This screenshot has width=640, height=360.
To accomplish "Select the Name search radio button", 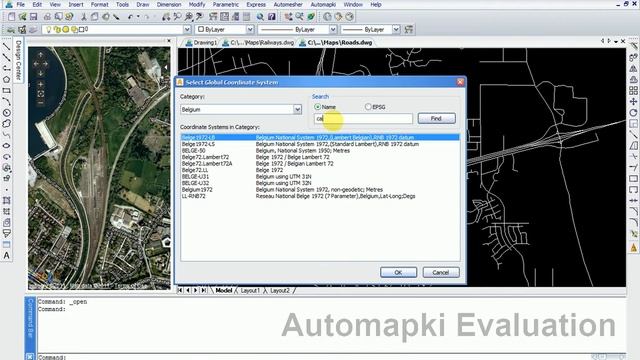I will pyautogui.click(x=318, y=107).
